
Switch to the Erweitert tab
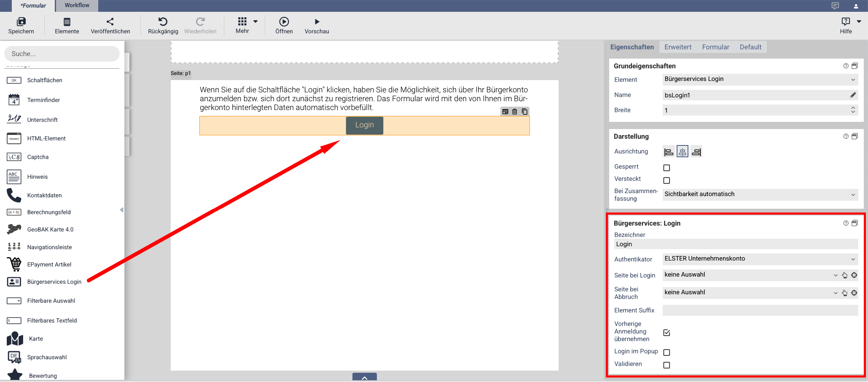click(x=678, y=47)
